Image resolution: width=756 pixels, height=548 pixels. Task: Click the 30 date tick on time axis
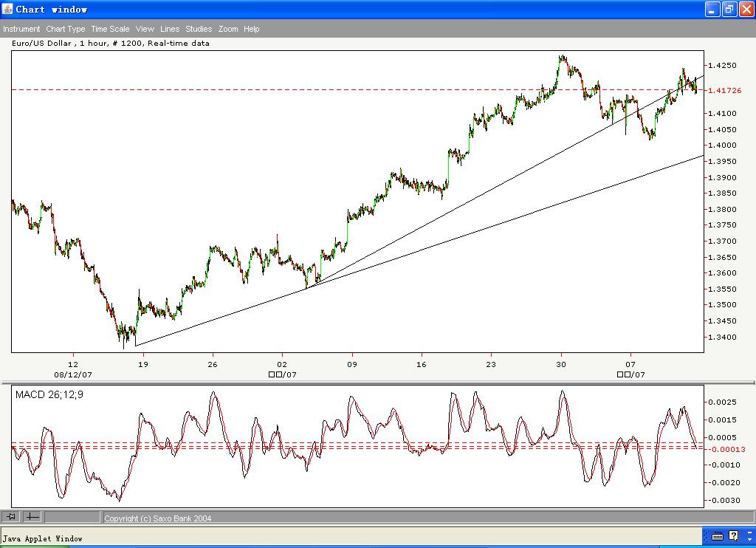coord(561,364)
